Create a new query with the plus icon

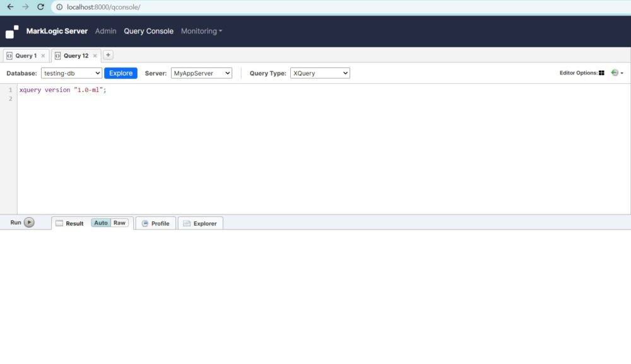(x=108, y=55)
